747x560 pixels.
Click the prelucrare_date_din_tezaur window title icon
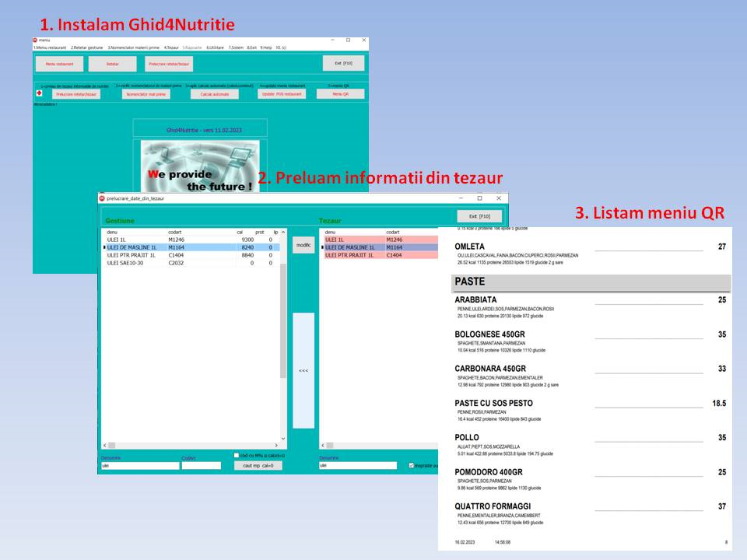tap(101, 198)
